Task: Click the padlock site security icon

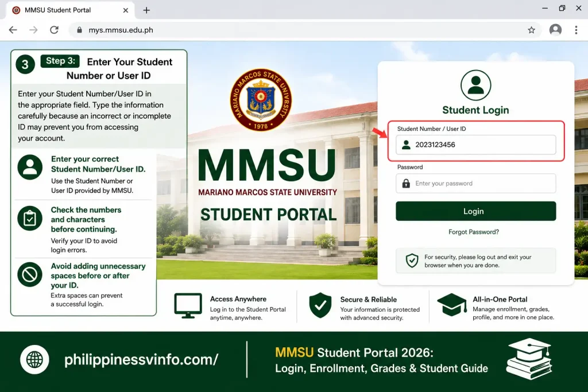Action: coord(79,30)
